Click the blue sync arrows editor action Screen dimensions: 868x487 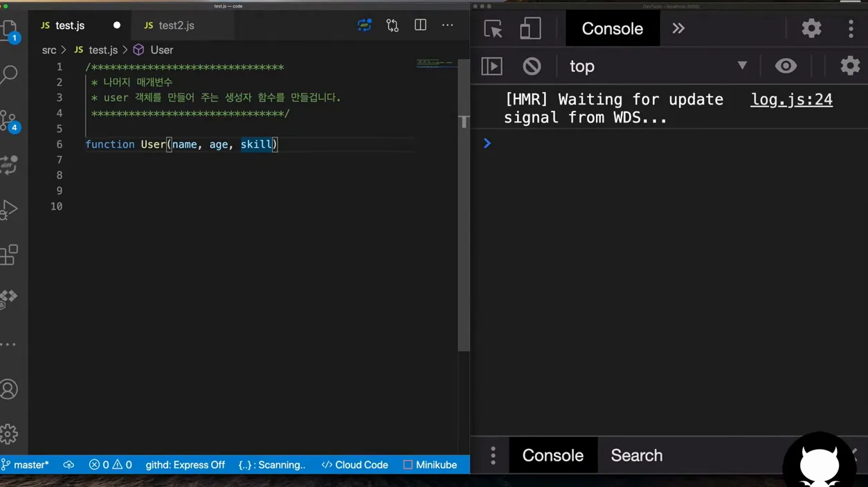coord(365,26)
